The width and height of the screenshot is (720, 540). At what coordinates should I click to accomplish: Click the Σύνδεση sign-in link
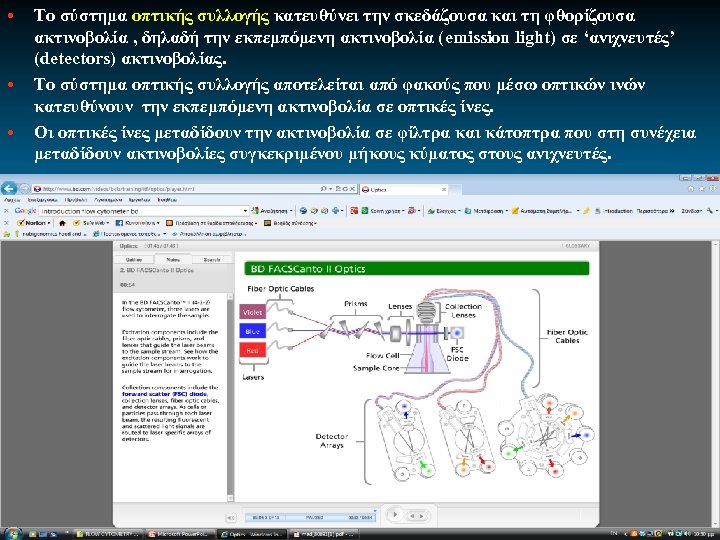(x=692, y=211)
